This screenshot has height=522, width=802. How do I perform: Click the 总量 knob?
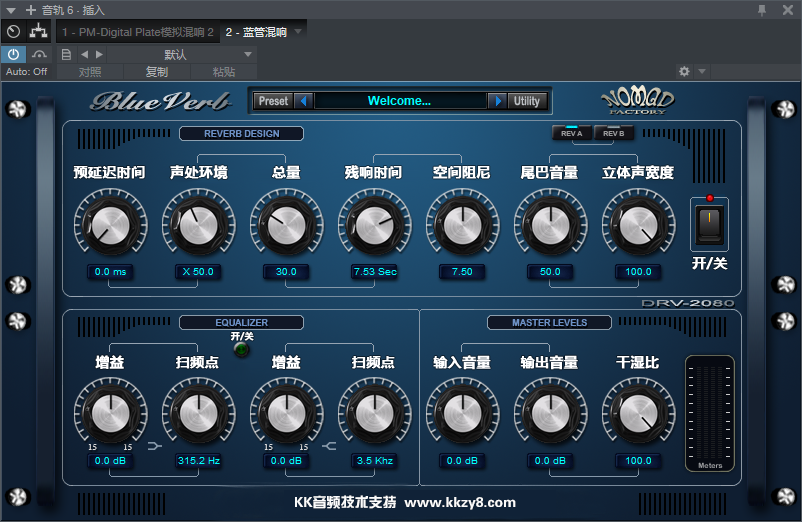[286, 225]
